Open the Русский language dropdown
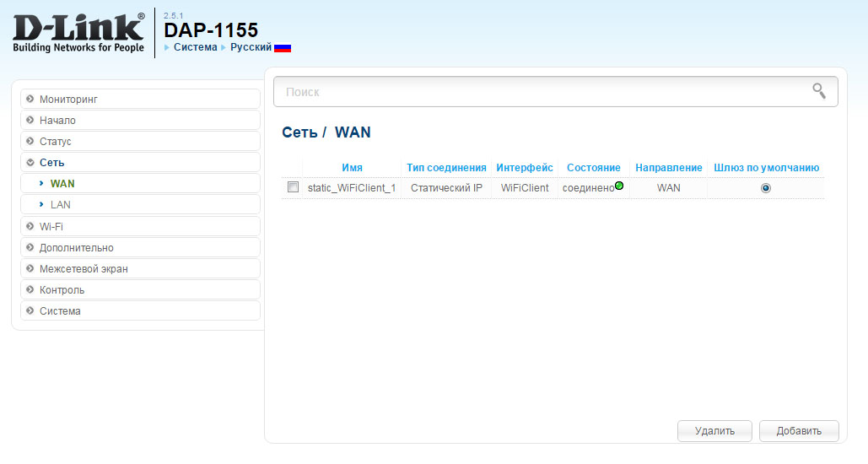Screen dimensions: 868x464 (251, 47)
